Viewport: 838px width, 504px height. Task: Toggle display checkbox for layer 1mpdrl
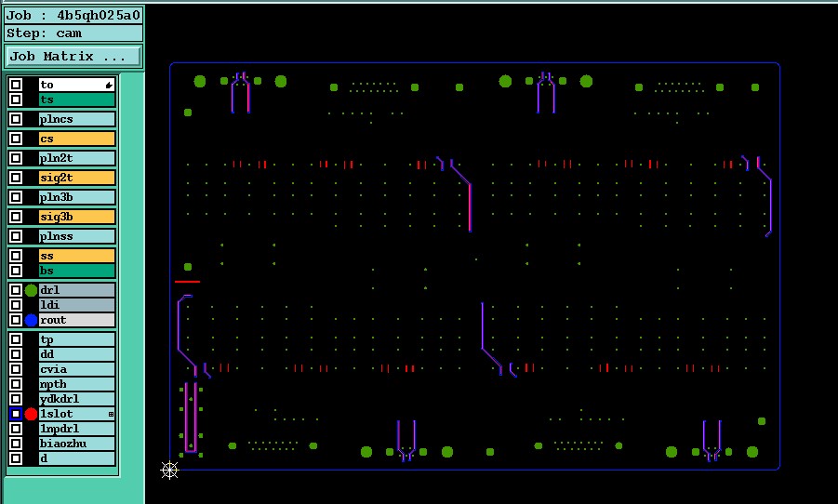(x=16, y=428)
